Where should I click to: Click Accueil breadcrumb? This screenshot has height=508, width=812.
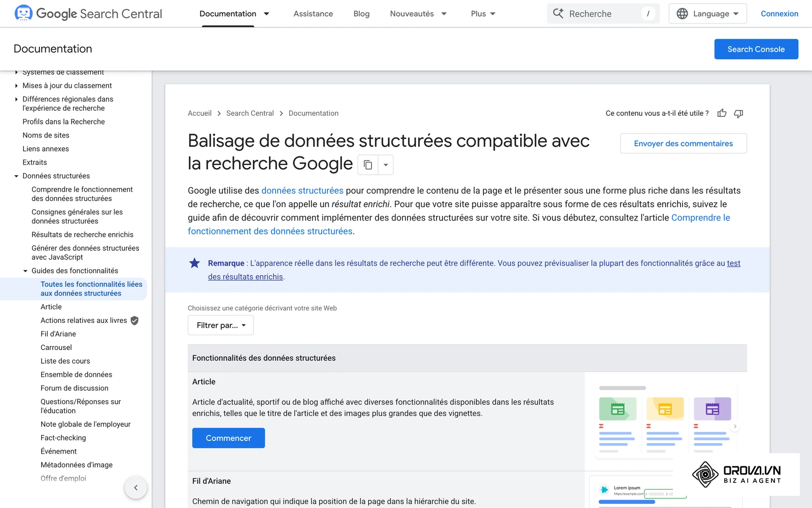199,113
